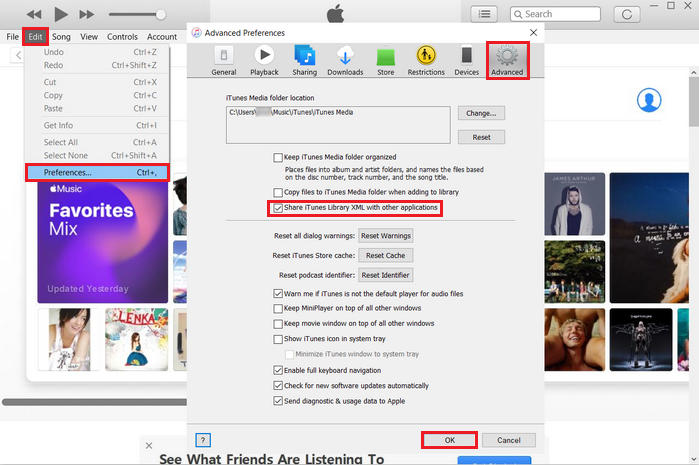This screenshot has width=699, height=465.
Task: Click the iTunes Search field
Action: coord(555,14)
